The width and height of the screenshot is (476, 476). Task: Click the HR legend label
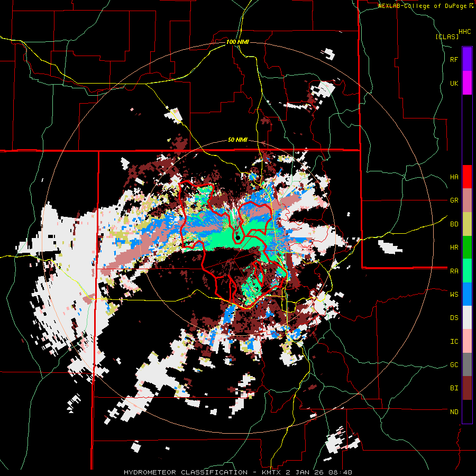(x=454, y=248)
